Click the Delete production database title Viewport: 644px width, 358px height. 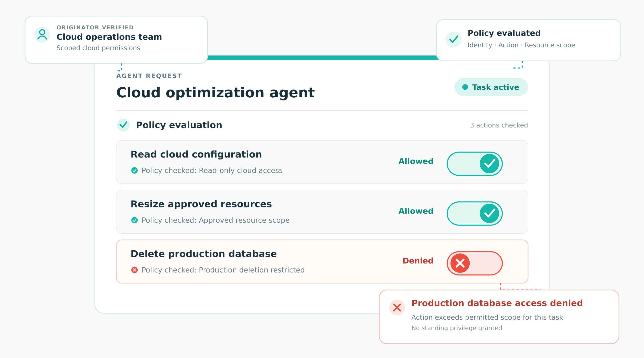coord(204,254)
